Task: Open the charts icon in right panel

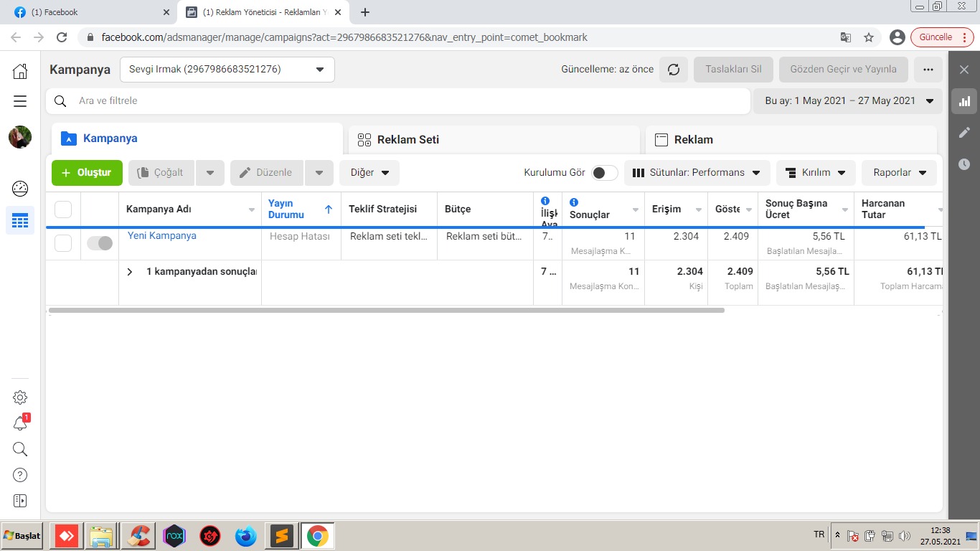Action: click(x=964, y=101)
